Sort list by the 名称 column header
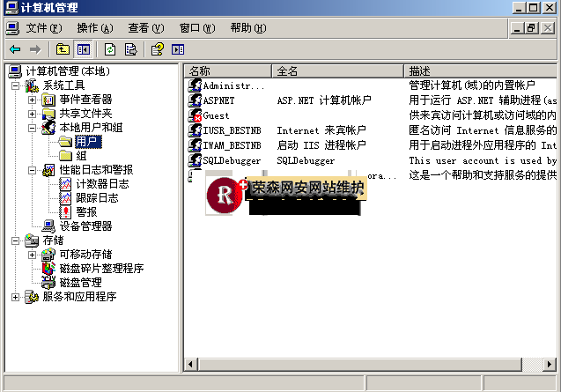Viewport: 561px width, 392px height. (227, 70)
